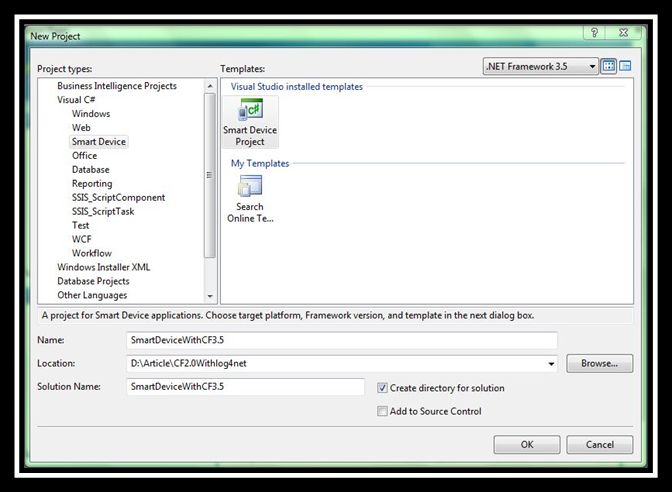
Task: Select SSIS_ScriptComponent project type
Action: (x=118, y=198)
